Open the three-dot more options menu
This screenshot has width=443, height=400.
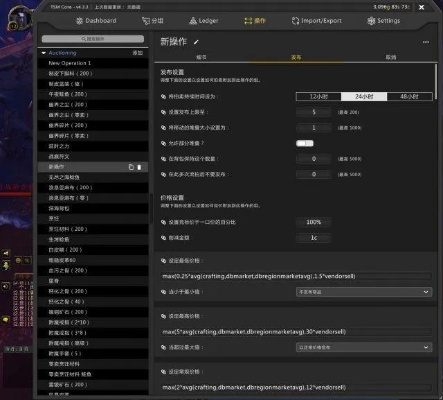pos(426,42)
